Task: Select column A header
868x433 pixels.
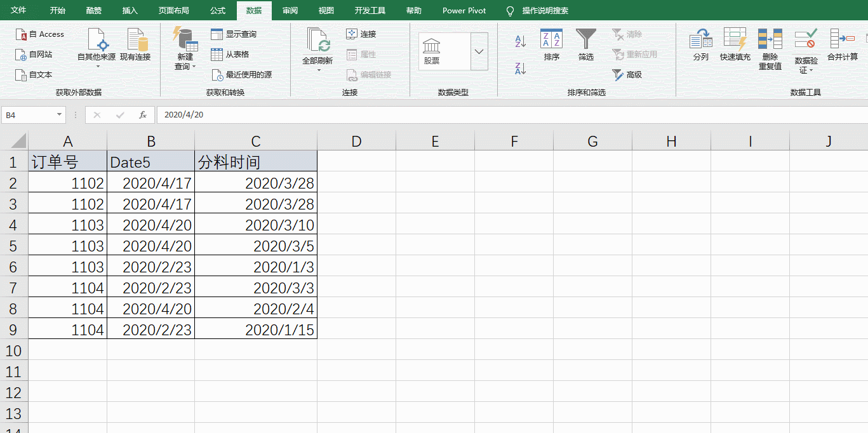Action: [x=68, y=141]
